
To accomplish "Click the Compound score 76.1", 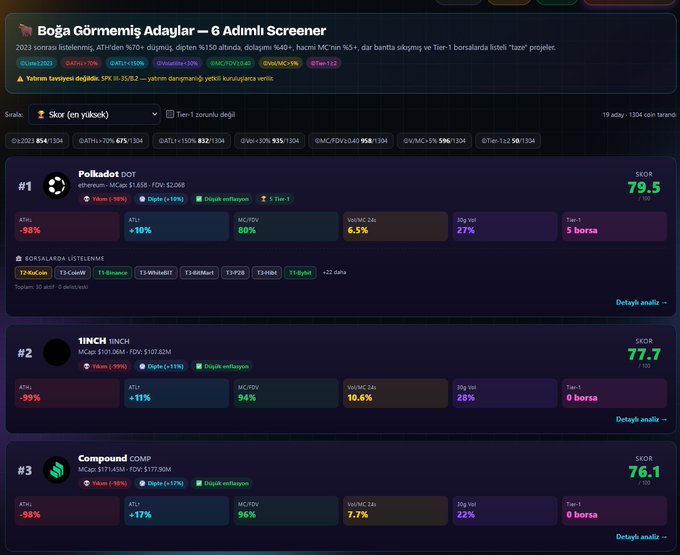I will [x=644, y=472].
